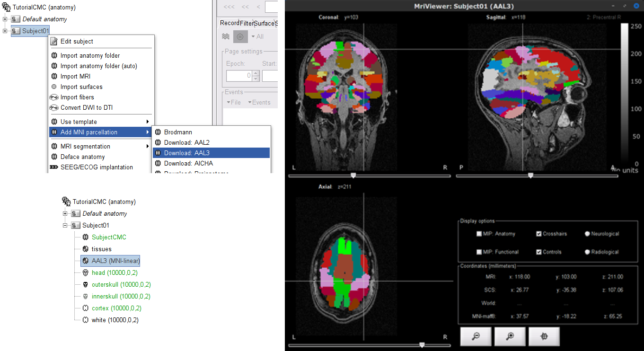644x351 pixels.
Task: Click inside the Start field
Action: pos(270,76)
